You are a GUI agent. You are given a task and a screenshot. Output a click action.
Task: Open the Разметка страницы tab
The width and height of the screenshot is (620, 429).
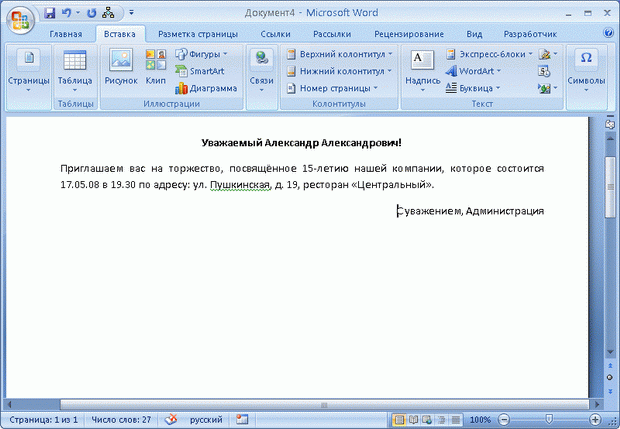pos(198,34)
